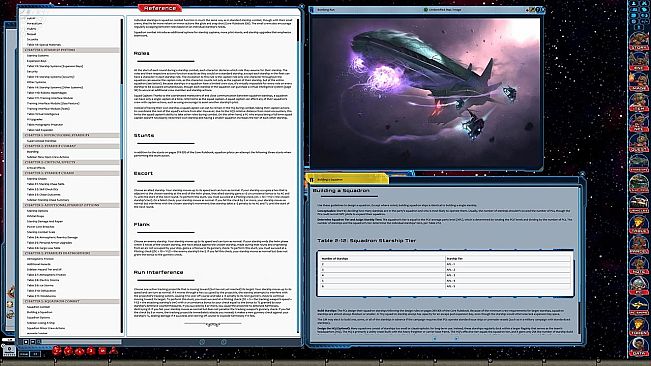Click the Flank heading in Reference text
This screenshot has height=366, width=651.
point(142,224)
